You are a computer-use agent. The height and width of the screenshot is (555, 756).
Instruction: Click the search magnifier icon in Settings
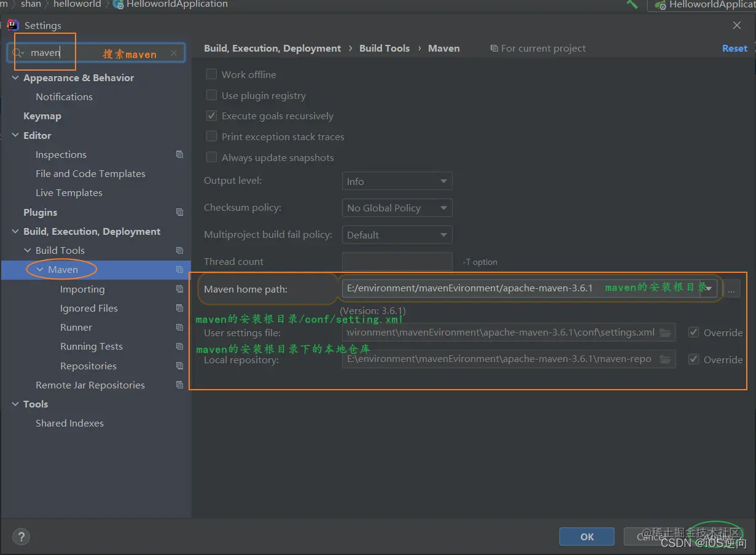18,53
